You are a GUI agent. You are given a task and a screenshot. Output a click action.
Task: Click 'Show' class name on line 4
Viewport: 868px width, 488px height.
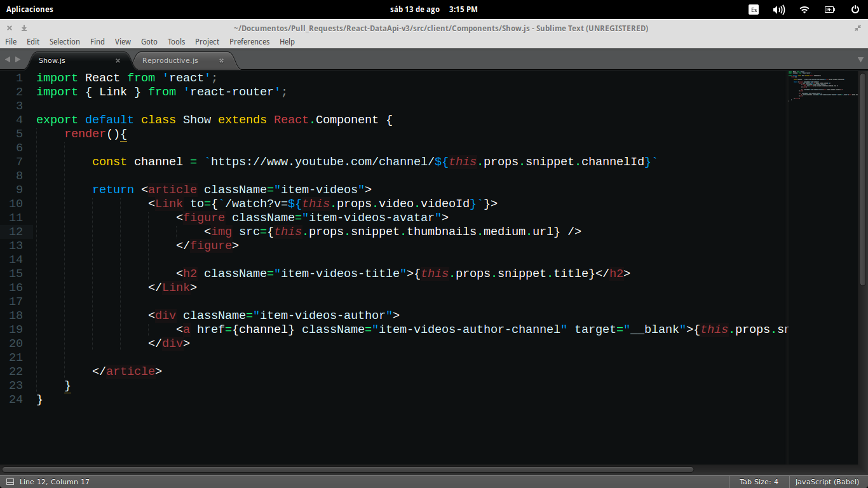coord(197,119)
